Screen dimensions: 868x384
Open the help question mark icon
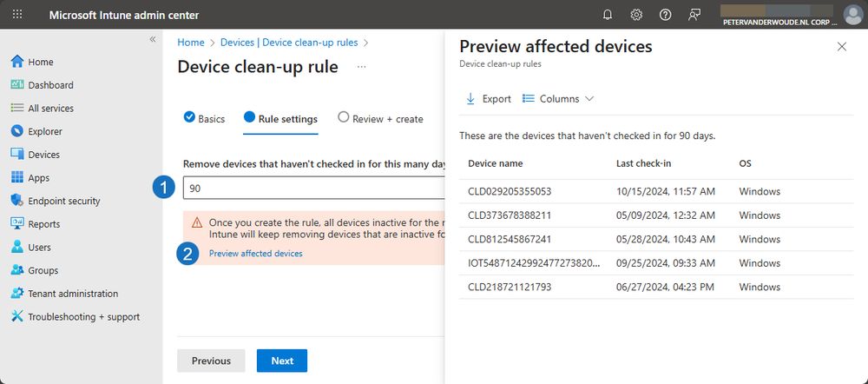pyautogui.click(x=666, y=15)
